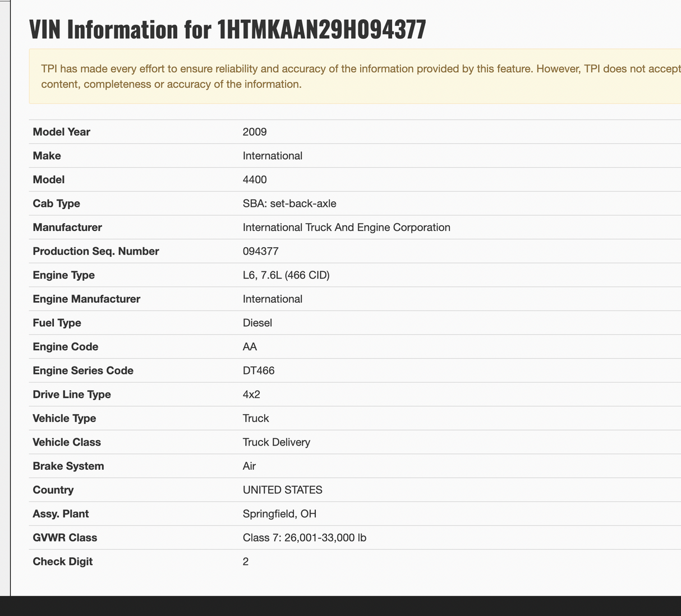Click the VIN Information page heading

(x=227, y=30)
